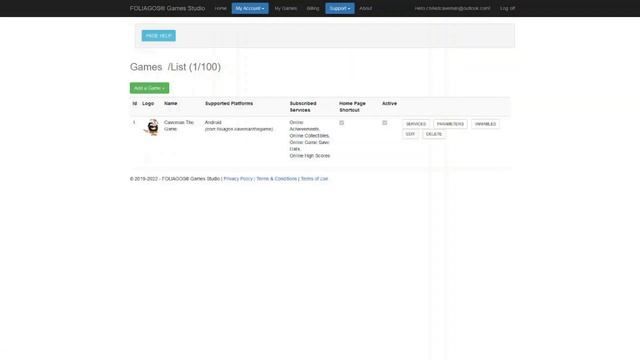The image size is (640, 360).
Task: Click the Supported Platforms column header
Action: [229, 103]
